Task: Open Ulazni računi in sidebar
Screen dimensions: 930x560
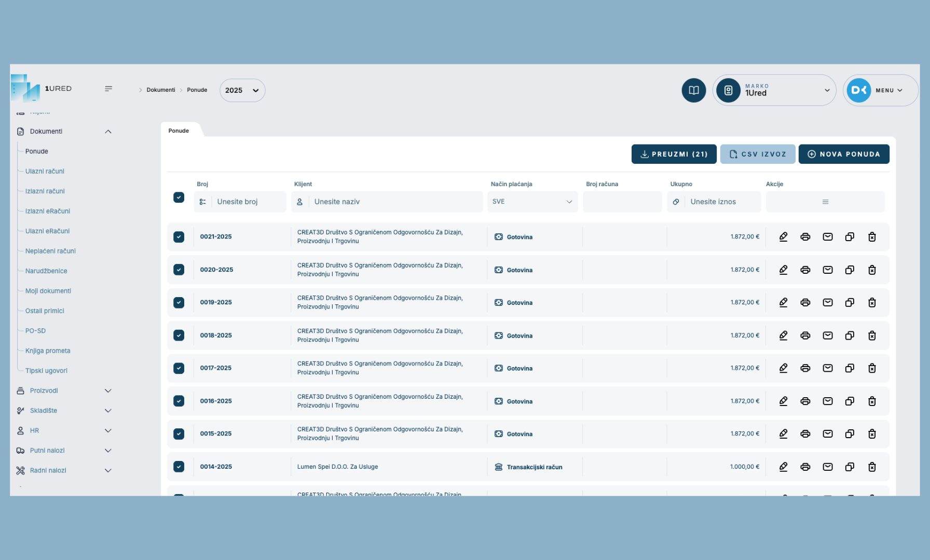Action: [45, 172]
